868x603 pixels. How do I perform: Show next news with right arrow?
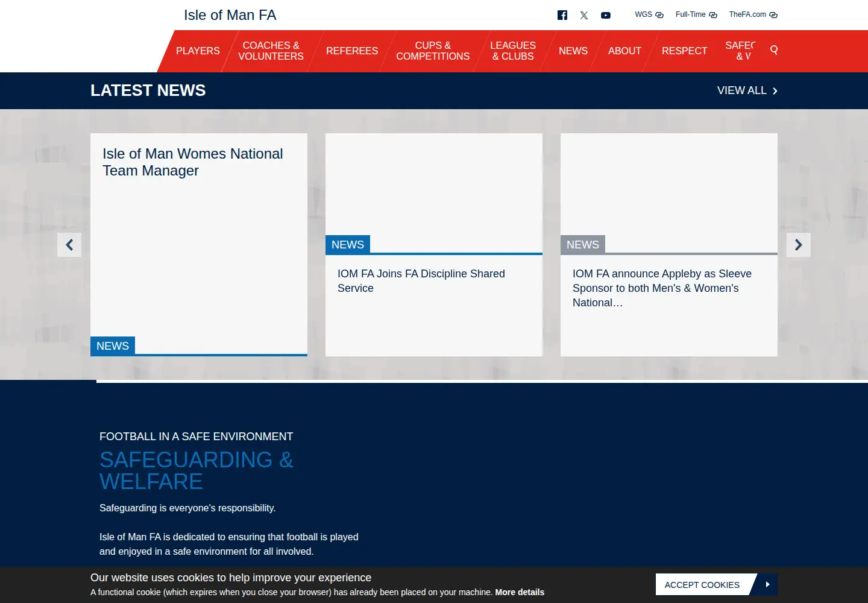click(x=799, y=245)
